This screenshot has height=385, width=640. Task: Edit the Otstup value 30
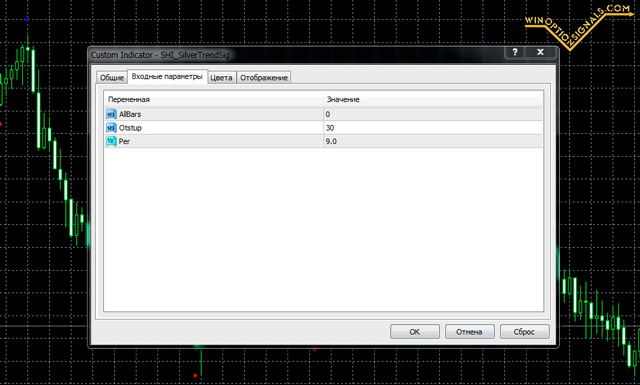[x=433, y=128]
